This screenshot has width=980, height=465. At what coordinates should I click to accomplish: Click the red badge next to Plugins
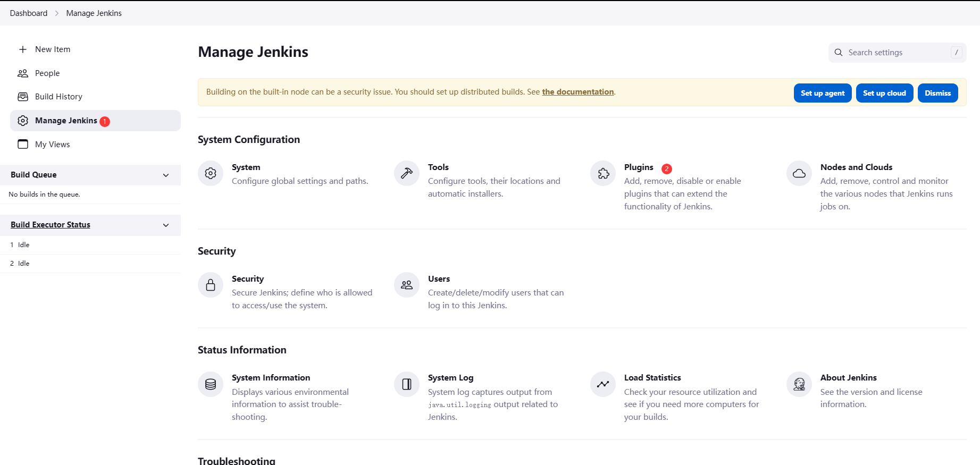(667, 168)
